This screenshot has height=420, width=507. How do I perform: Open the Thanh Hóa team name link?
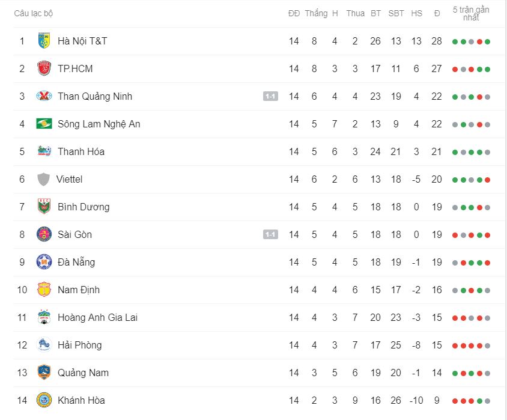pyautogui.click(x=81, y=151)
